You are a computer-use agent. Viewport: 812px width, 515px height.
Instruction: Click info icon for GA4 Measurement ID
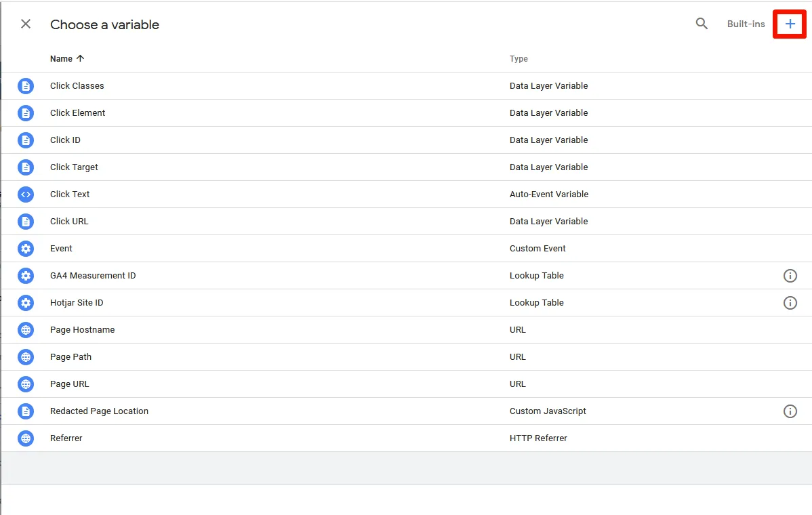tap(790, 276)
